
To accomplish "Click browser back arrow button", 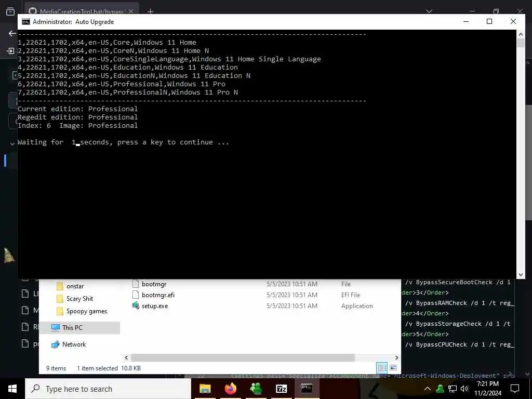I will coord(12,33).
